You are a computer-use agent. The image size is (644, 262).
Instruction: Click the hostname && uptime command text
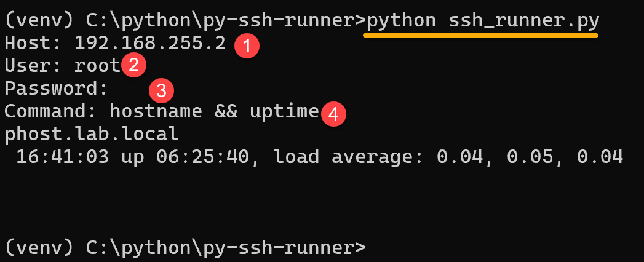(214, 112)
